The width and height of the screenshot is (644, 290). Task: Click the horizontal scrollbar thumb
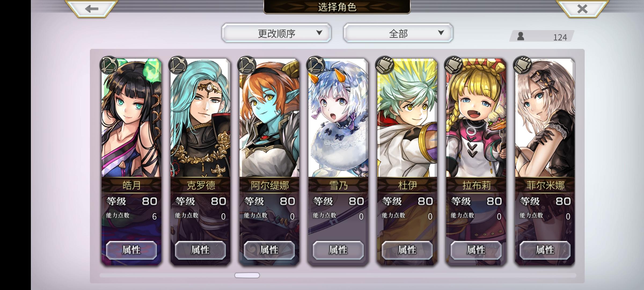point(247,275)
